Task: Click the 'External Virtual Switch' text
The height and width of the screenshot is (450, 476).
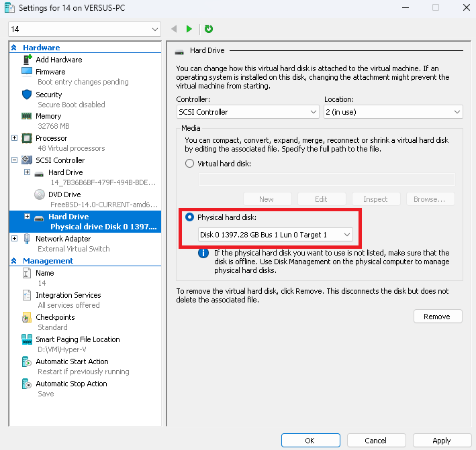Action: point(73,249)
